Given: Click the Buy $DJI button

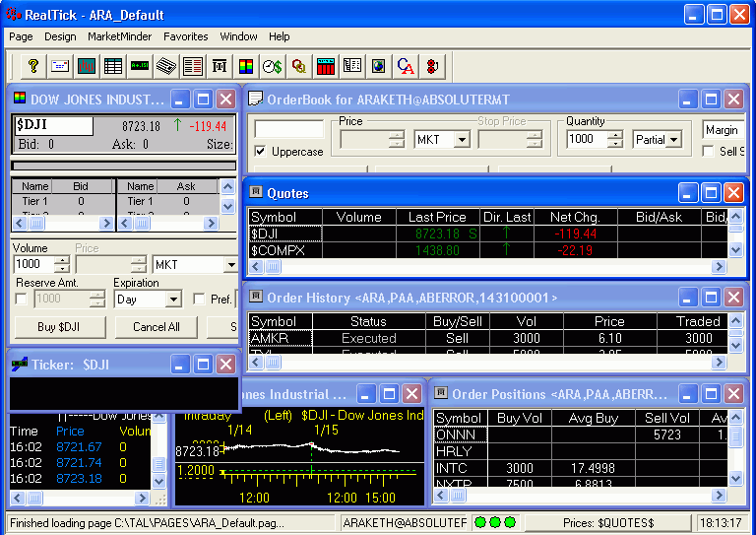Looking at the screenshot, I should [60, 327].
